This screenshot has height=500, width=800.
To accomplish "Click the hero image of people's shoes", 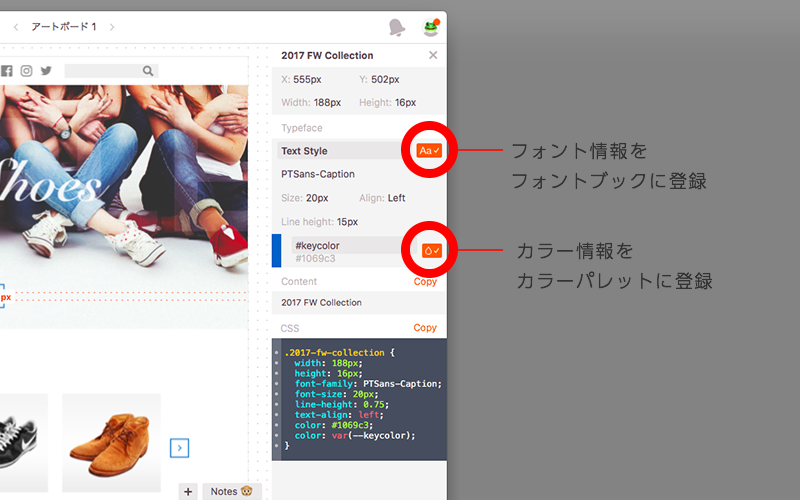I will click(x=124, y=207).
